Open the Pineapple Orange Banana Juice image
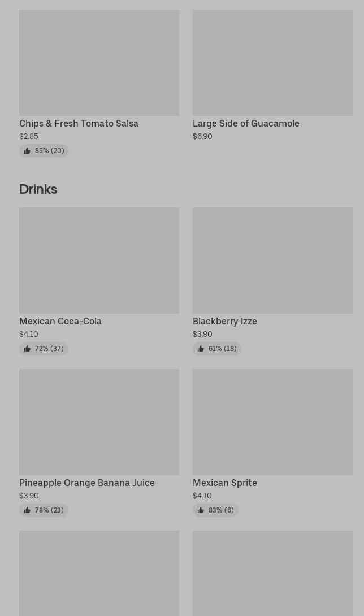This screenshot has width=364, height=616. 99,422
